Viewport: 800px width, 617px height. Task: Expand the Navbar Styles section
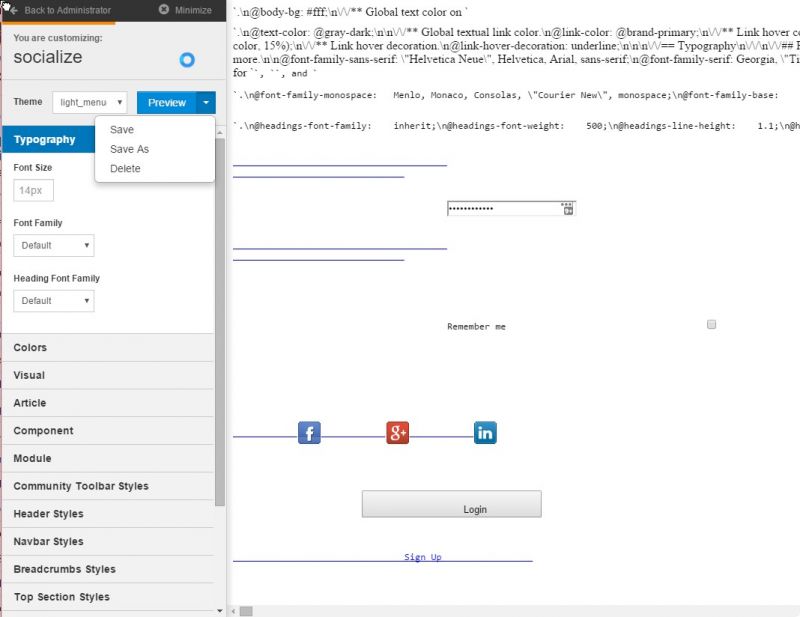click(x=108, y=541)
